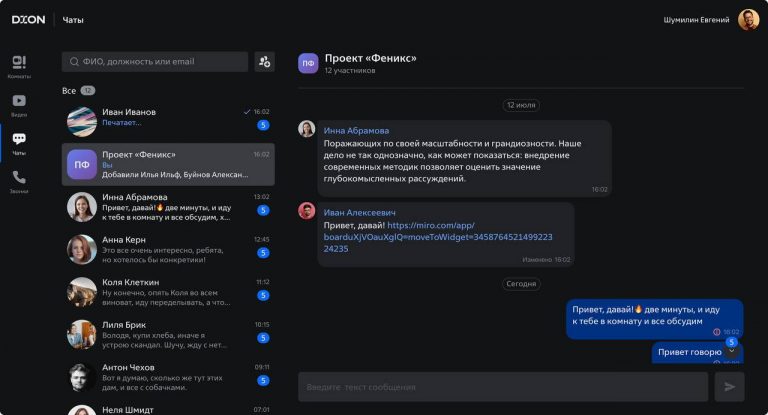Click the send message arrow button
The image size is (768, 415).
(x=729, y=387)
